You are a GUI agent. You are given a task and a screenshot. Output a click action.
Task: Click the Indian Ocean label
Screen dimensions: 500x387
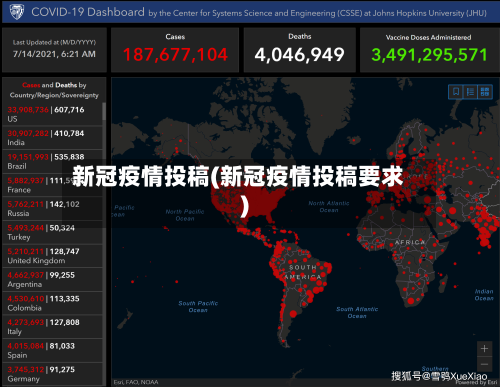coord(484,295)
